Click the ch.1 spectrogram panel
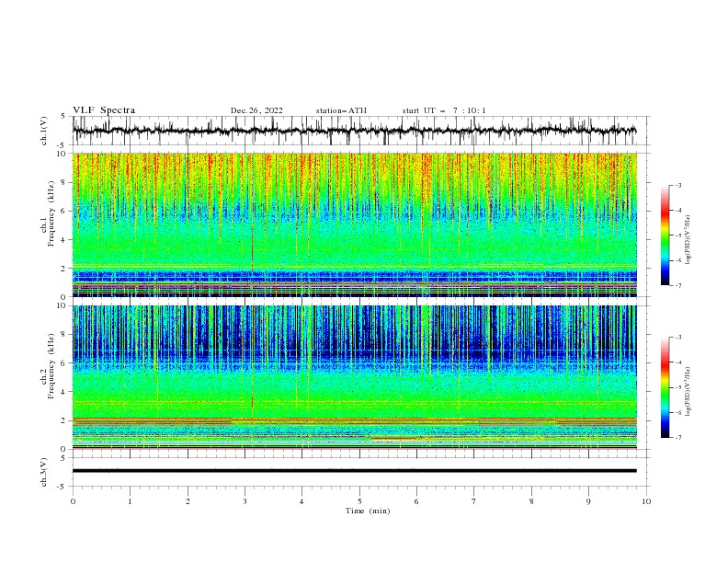 (354, 224)
